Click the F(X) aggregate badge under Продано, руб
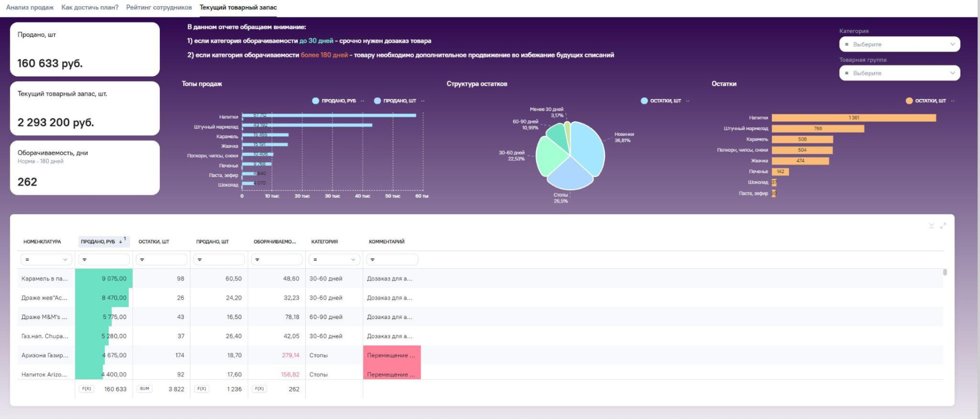Image resolution: width=980 pixels, height=419 pixels. tap(86, 389)
